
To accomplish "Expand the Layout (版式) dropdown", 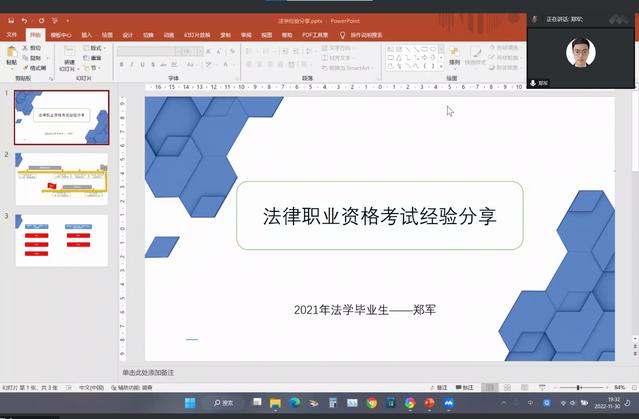I will (96, 47).
